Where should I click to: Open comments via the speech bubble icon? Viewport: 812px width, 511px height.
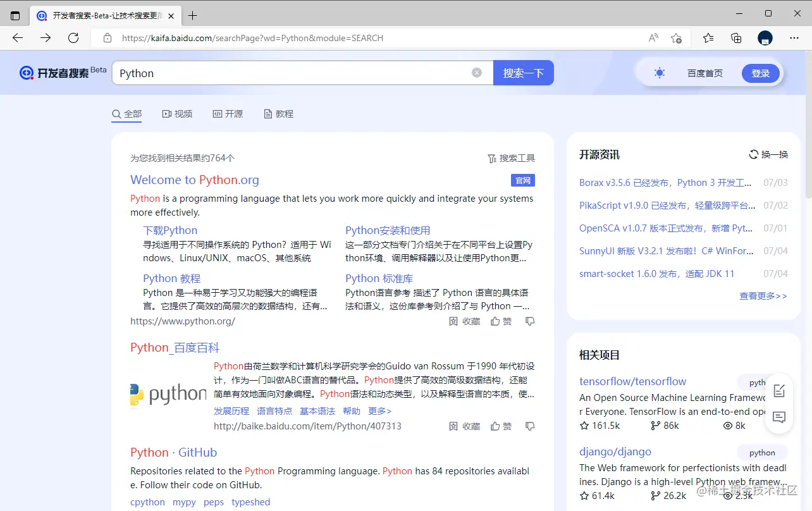pyautogui.click(x=778, y=418)
